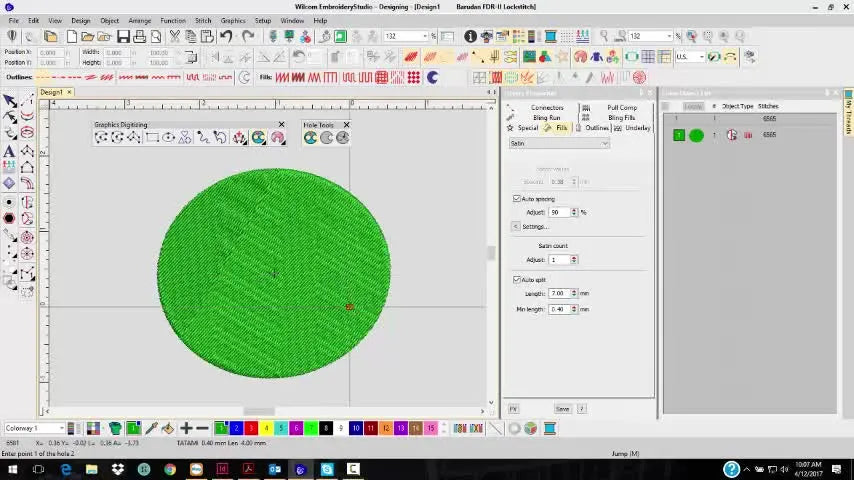
Task: Open the Design menu
Action: [81, 21]
